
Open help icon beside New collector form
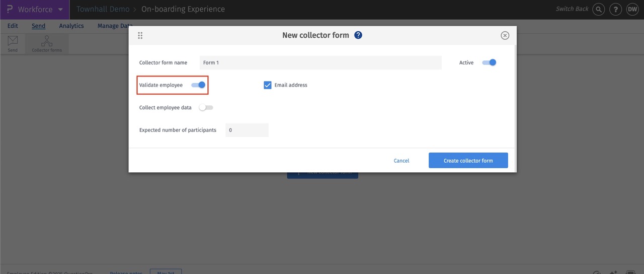(x=358, y=35)
